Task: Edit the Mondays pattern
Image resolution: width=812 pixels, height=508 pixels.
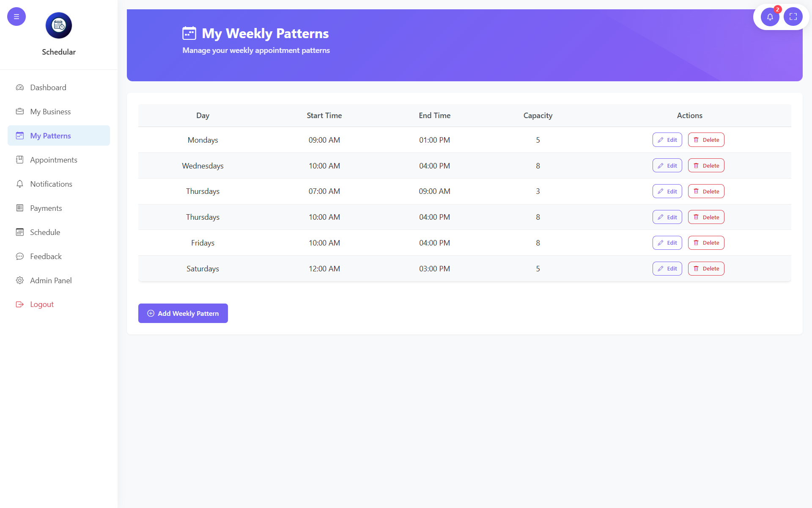Action: pos(667,140)
